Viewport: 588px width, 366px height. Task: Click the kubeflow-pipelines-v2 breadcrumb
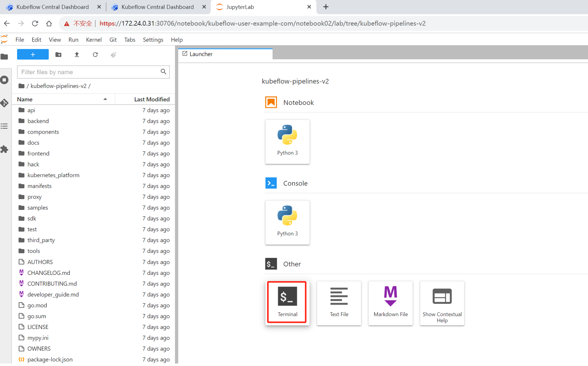58,86
